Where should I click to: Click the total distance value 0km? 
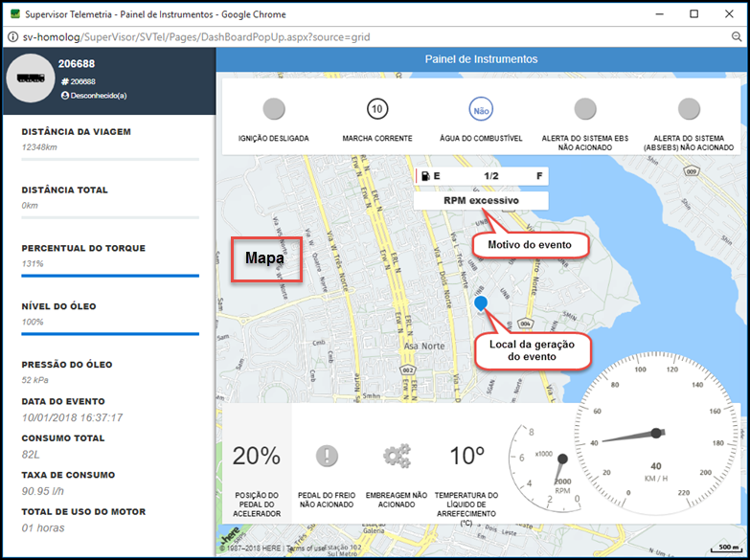(x=30, y=205)
